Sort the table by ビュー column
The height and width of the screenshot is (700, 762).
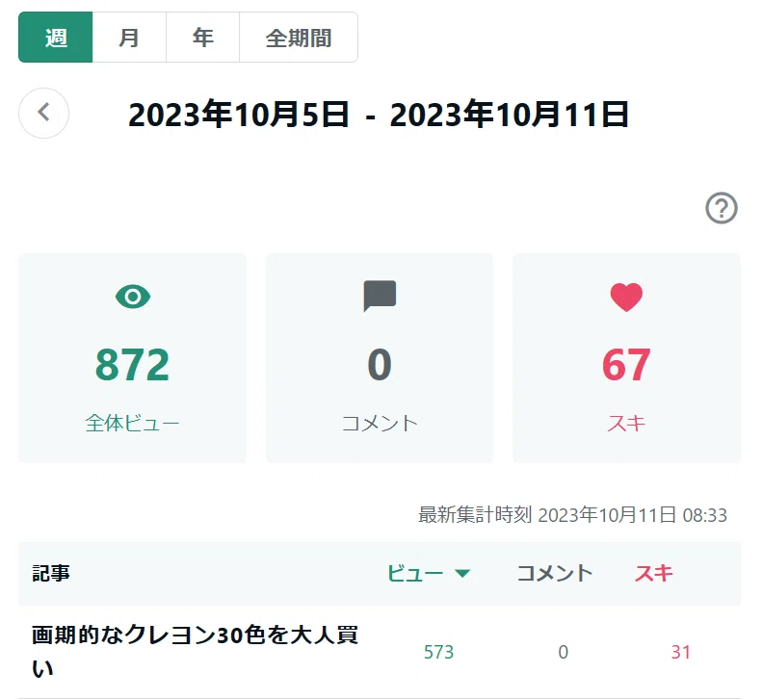pos(415,574)
